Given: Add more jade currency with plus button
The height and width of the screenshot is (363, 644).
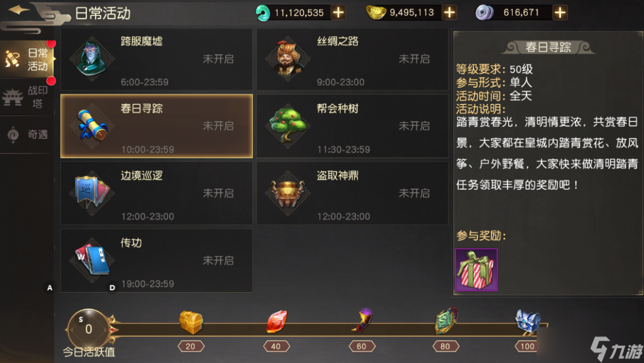Looking at the screenshot, I should pos(338,13).
